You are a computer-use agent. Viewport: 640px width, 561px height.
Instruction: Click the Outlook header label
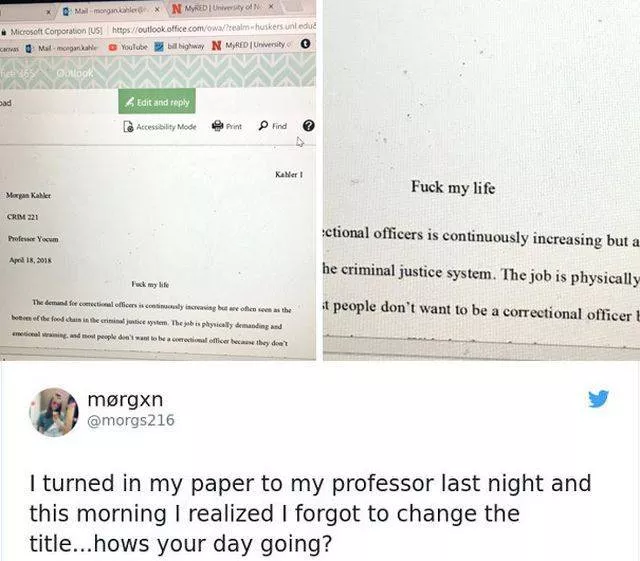pyautogui.click(x=75, y=73)
